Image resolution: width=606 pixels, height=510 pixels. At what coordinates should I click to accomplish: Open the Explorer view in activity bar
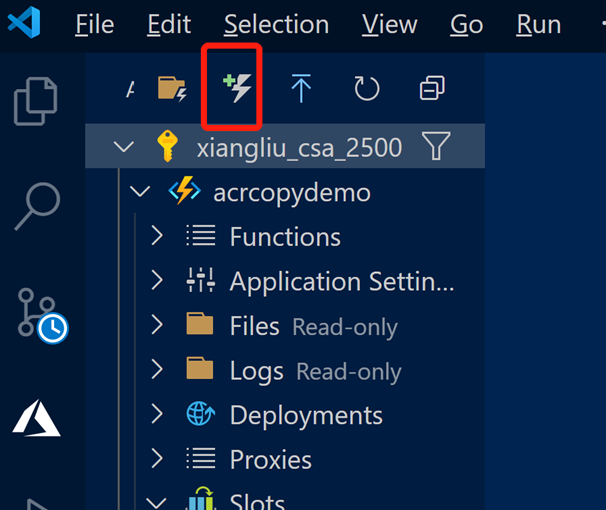point(36,101)
